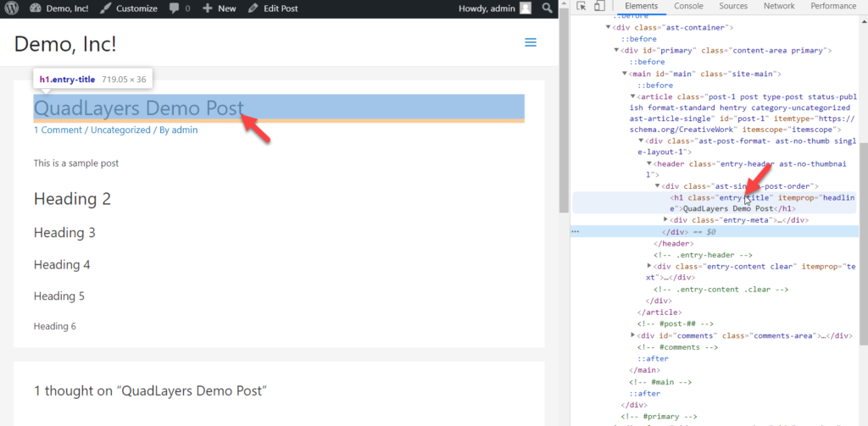Open the 1 Comment link
The width and height of the screenshot is (868, 426).
pyautogui.click(x=58, y=130)
